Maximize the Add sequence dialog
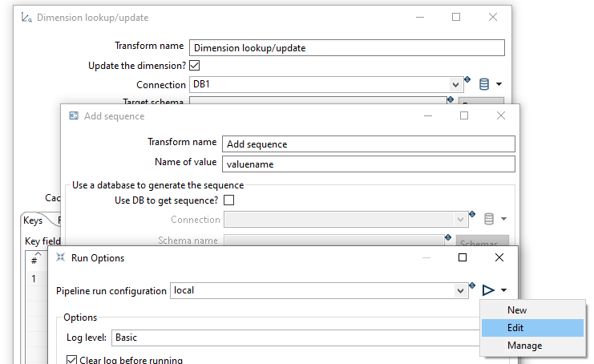 click(464, 115)
